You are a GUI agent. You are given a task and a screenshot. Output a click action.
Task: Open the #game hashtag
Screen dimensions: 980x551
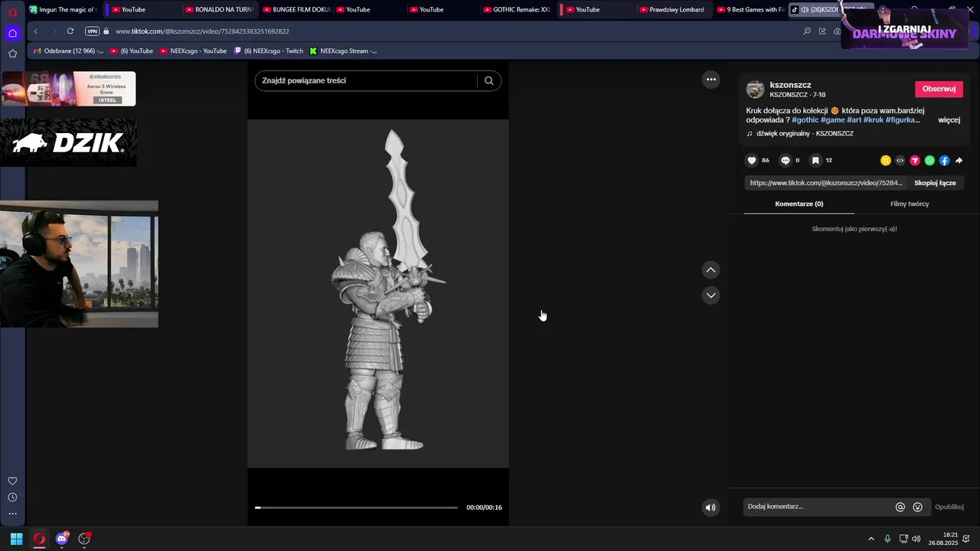coord(832,120)
